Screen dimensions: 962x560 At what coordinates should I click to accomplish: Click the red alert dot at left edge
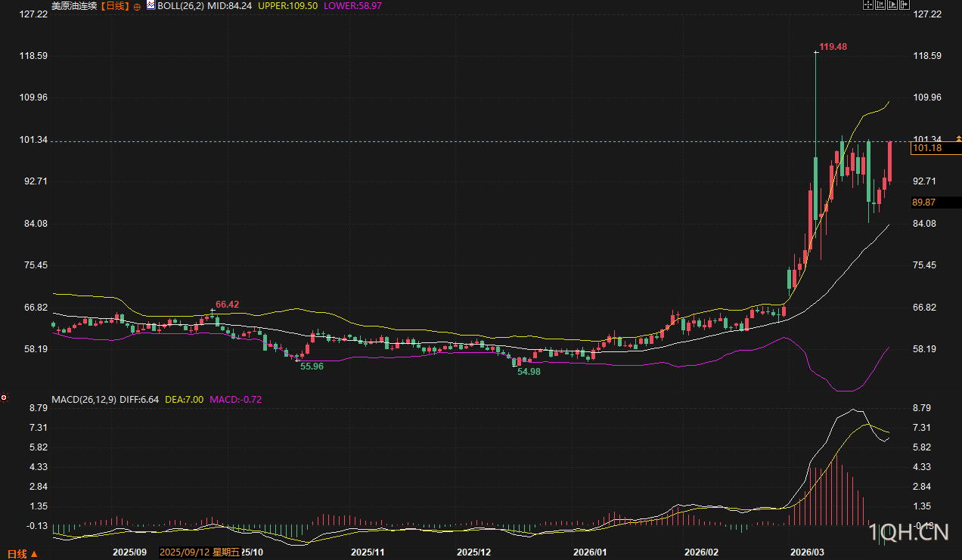point(4,397)
